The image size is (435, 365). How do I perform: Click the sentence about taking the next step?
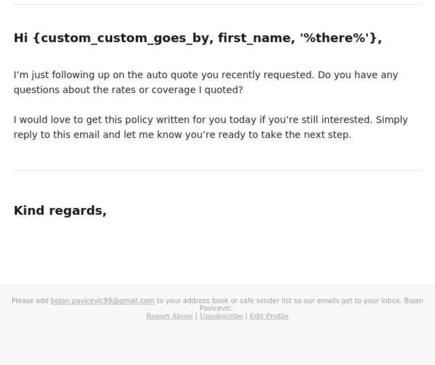coord(182,135)
